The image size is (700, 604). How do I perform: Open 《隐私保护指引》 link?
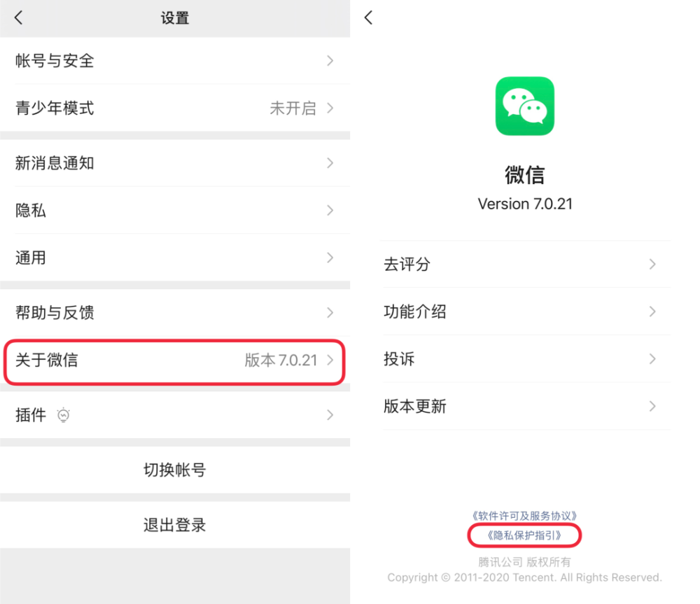[524, 535]
